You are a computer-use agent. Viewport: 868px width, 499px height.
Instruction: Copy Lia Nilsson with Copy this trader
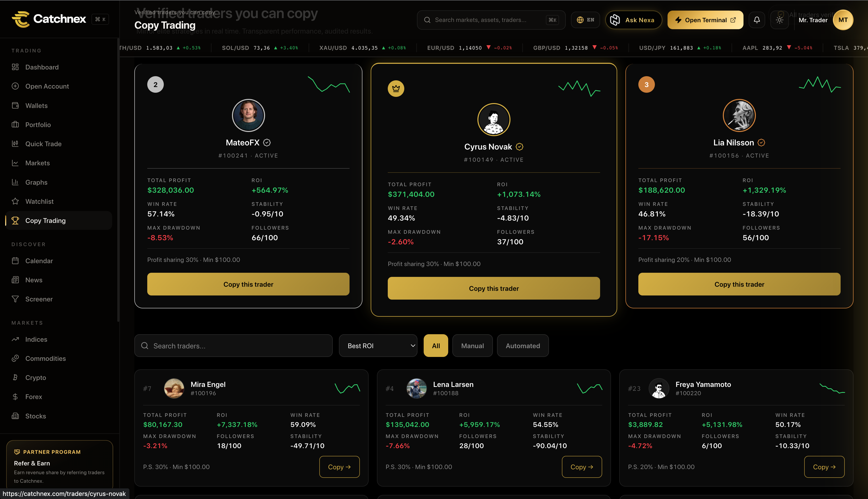[x=739, y=284]
